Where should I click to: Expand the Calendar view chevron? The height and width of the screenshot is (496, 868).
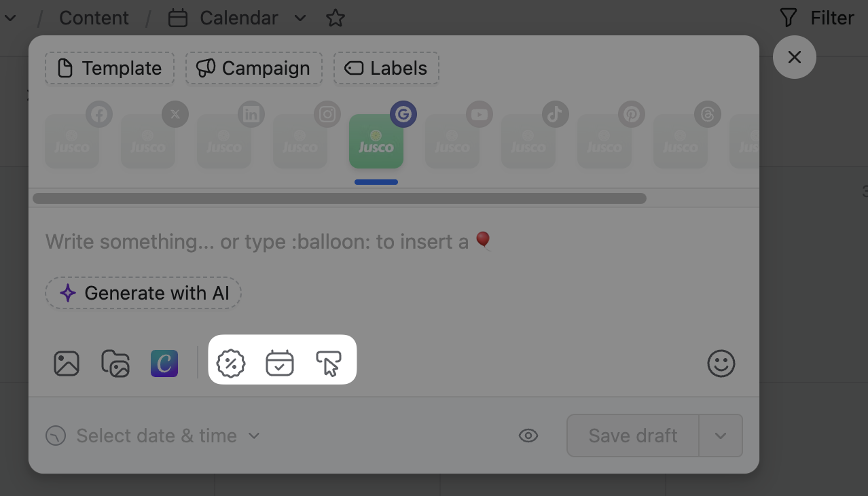pyautogui.click(x=300, y=18)
